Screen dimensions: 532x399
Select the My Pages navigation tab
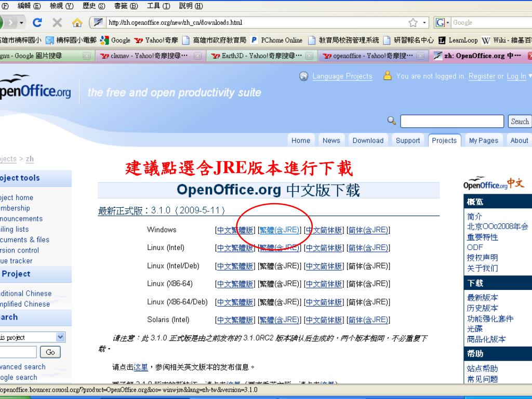[484, 140]
